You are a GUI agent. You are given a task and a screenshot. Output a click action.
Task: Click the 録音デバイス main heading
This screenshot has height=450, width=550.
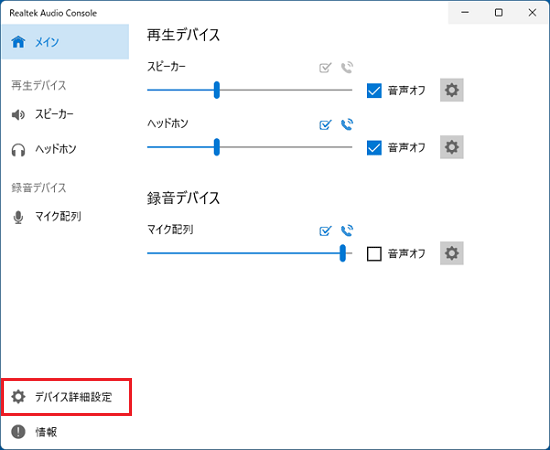coord(183,198)
